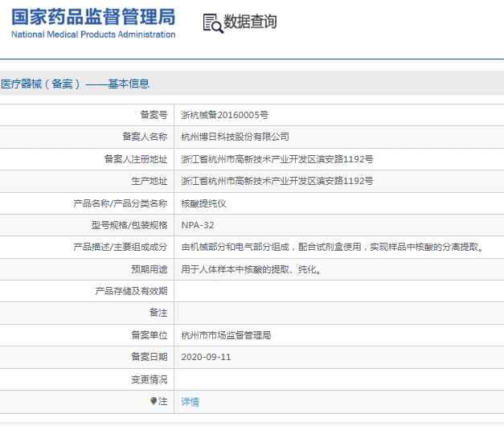Click the 预期用途 label cell

coord(150,269)
